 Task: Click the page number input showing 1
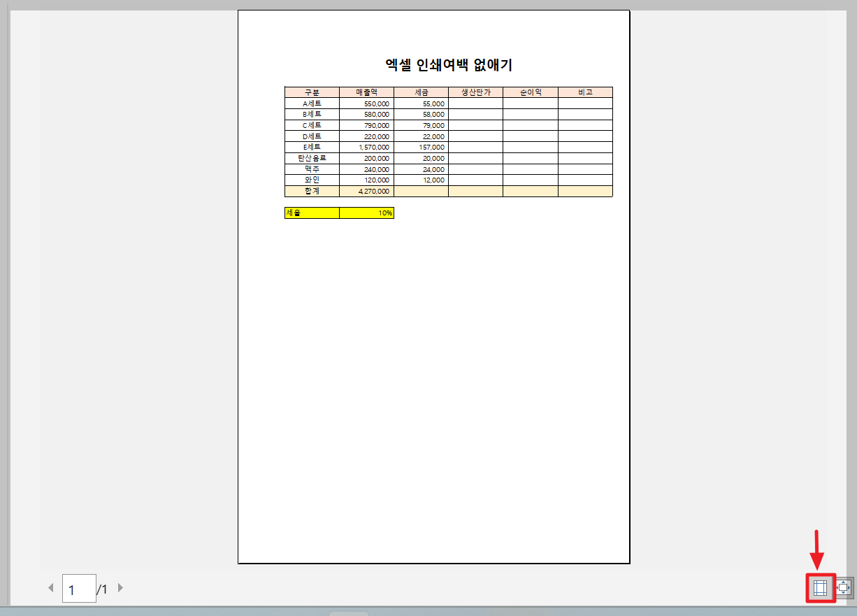pos(79,588)
